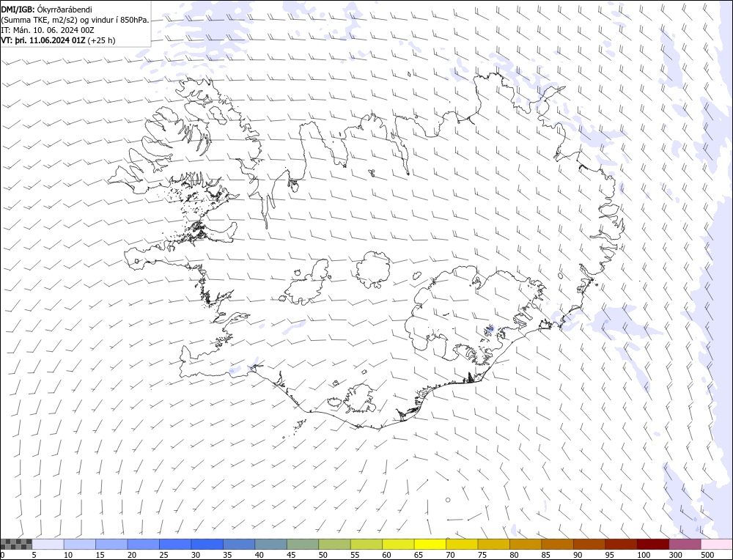The width and height of the screenshot is (733, 560).
Task: Pick the amber swatch between 75 and 80
Action: click(494, 544)
